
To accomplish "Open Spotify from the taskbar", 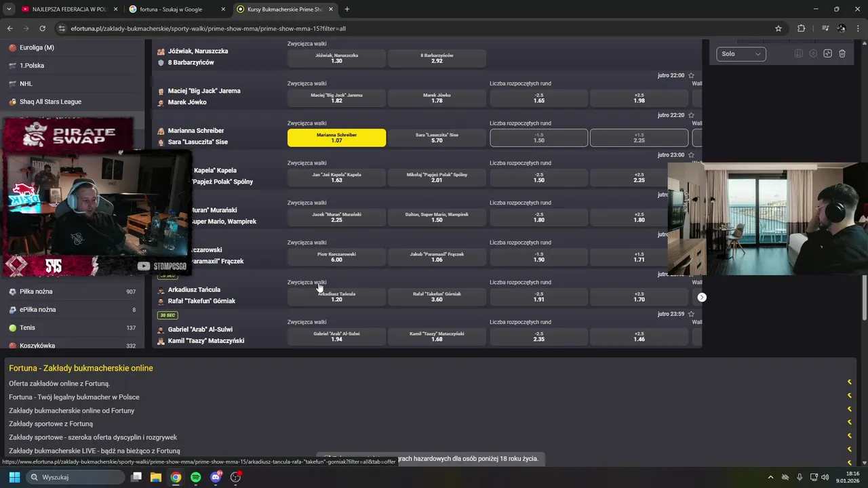I will pyautogui.click(x=195, y=477).
